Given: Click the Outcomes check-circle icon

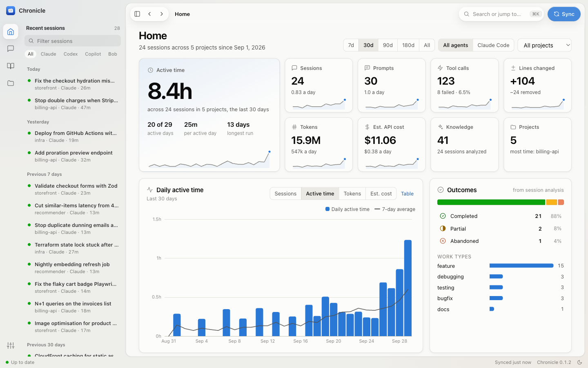Looking at the screenshot, I should click(x=441, y=190).
